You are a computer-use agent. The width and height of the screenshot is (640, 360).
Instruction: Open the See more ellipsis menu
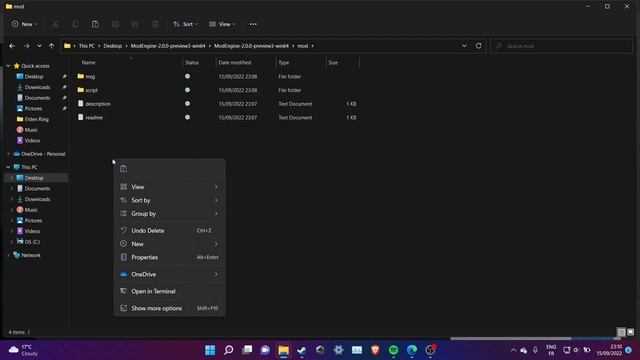[x=253, y=24]
